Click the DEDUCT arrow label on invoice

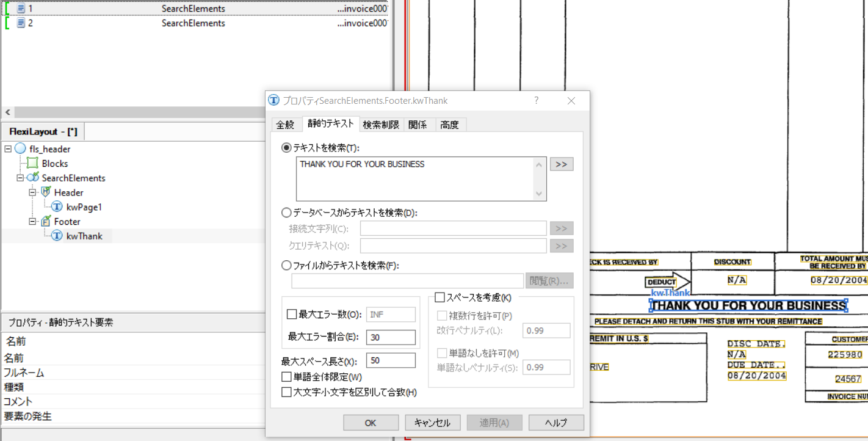click(662, 282)
